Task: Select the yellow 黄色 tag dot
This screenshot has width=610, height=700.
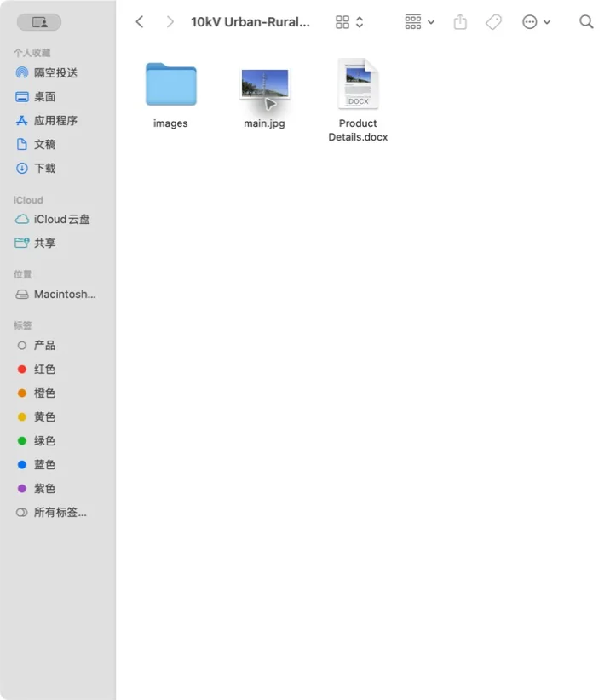Action: 22,417
